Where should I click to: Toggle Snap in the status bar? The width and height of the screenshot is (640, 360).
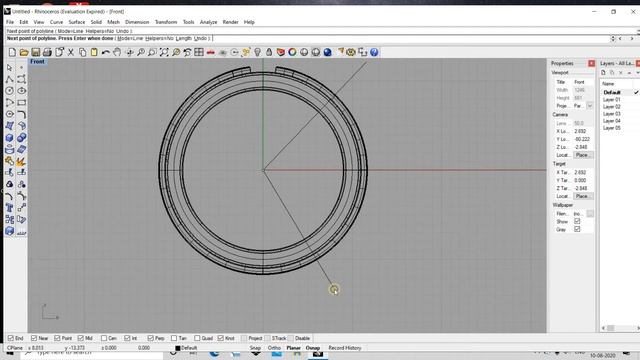point(255,348)
